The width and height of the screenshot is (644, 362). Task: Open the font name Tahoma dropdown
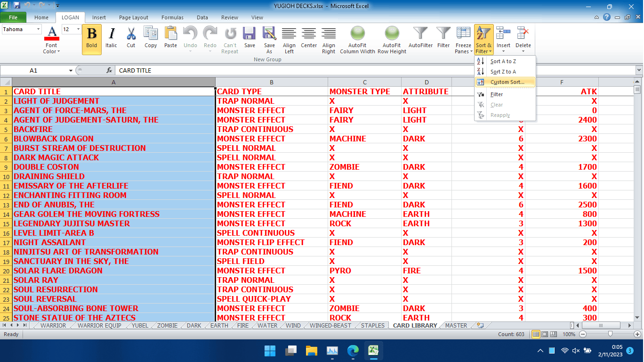tap(39, 29)
